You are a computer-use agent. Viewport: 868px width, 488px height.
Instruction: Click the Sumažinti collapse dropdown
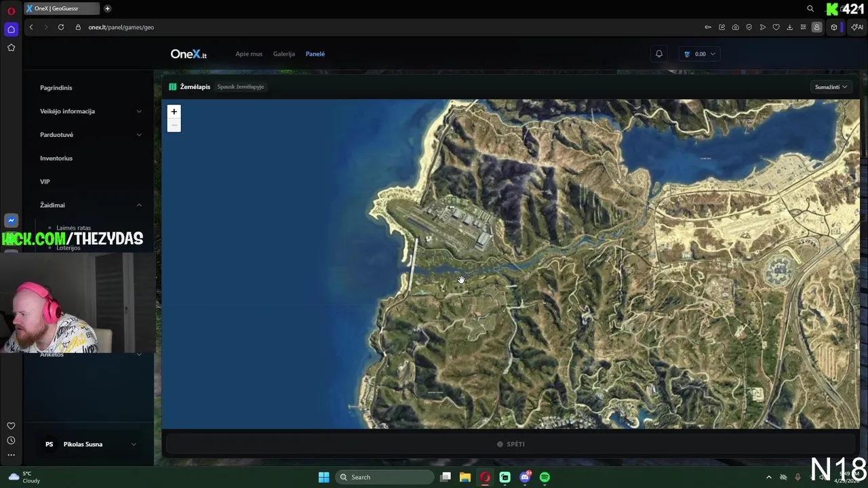pyautogui.click(x=831, y=87)
